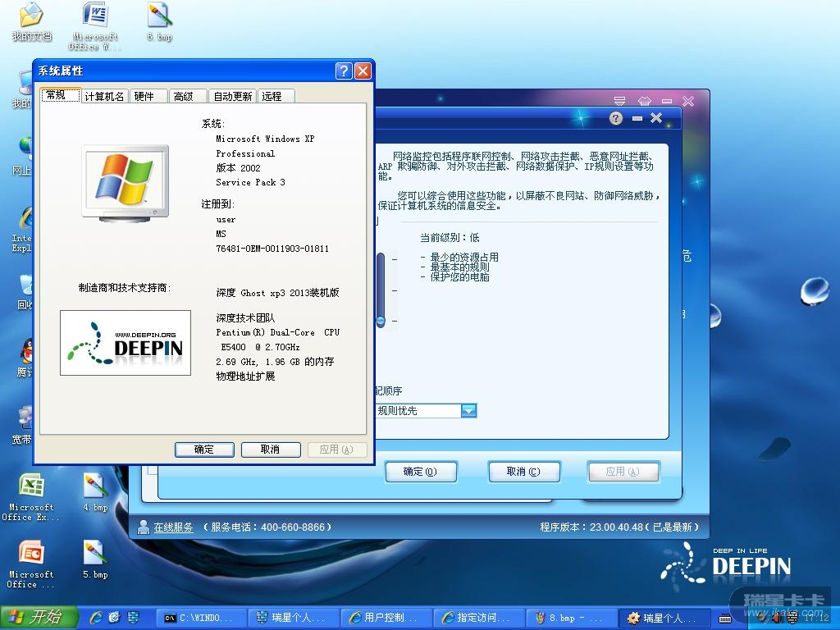840x630 pixels.
Task: Click the show desktop icon in quick launch
Action: (133, 618)
